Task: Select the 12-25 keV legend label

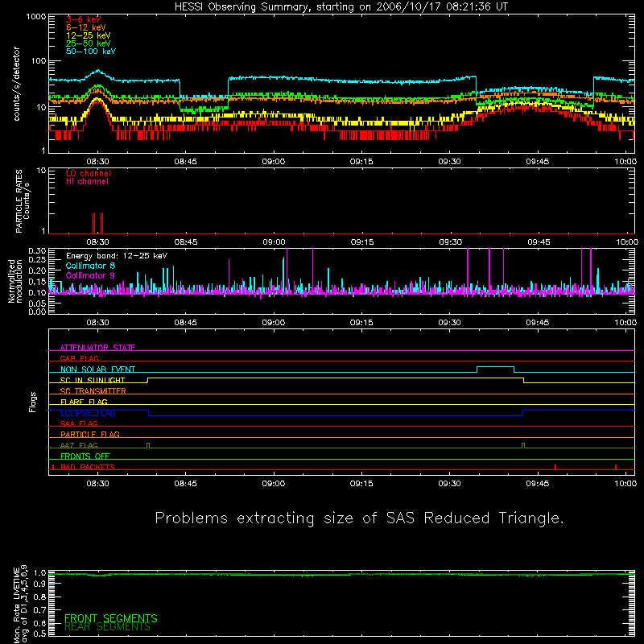Action: click(89, 35)
